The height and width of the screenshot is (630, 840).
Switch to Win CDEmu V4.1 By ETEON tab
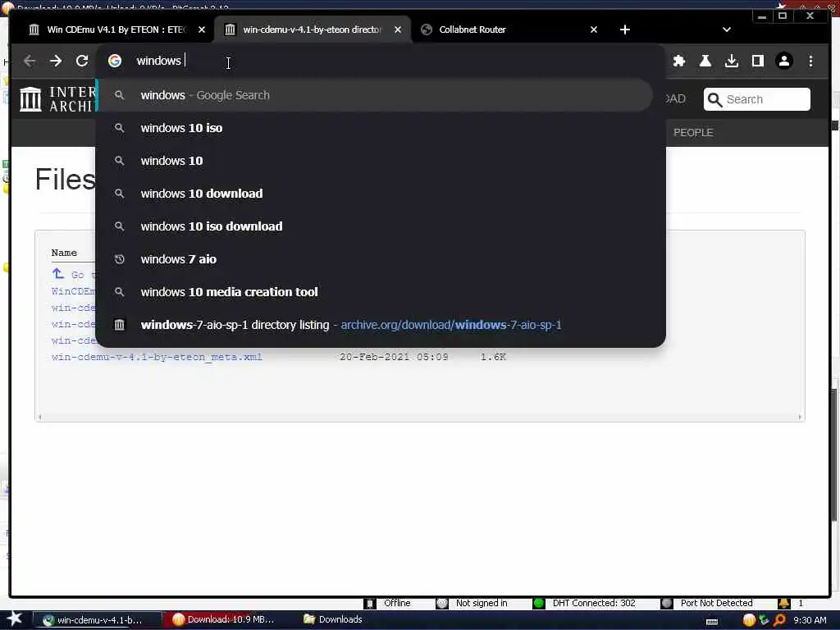(x=116, y=30)
